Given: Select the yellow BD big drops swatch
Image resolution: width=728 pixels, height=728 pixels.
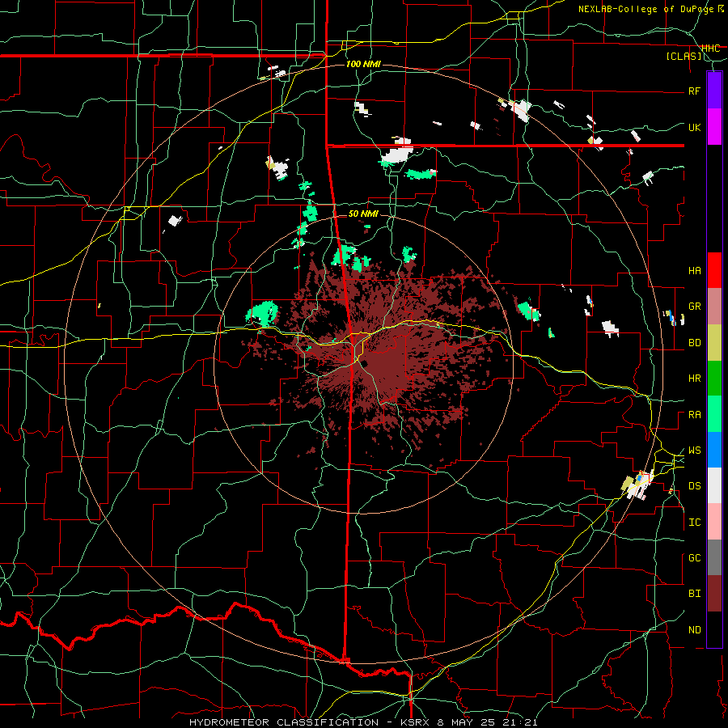Looking at the screenshot, I should pos(714,343).
